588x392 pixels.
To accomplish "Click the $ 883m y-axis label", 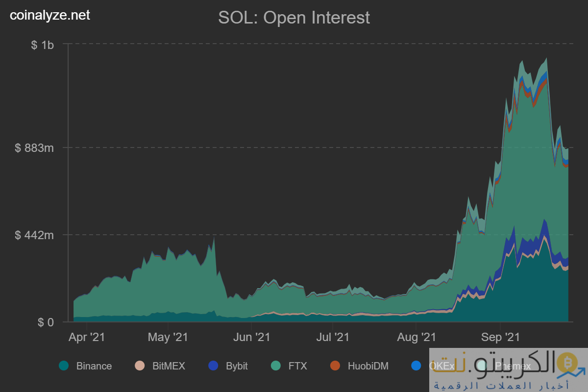I will click(34, 147).
